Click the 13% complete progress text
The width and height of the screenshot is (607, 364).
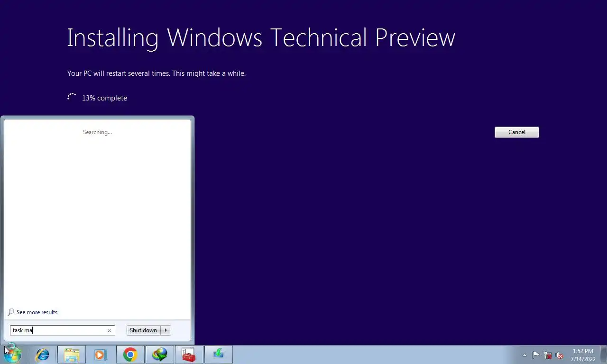click(x=104, y=98)
